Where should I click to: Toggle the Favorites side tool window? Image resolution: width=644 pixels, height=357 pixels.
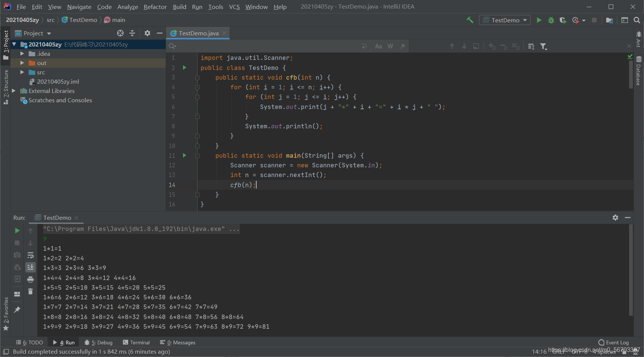click(x=6, y=314)
